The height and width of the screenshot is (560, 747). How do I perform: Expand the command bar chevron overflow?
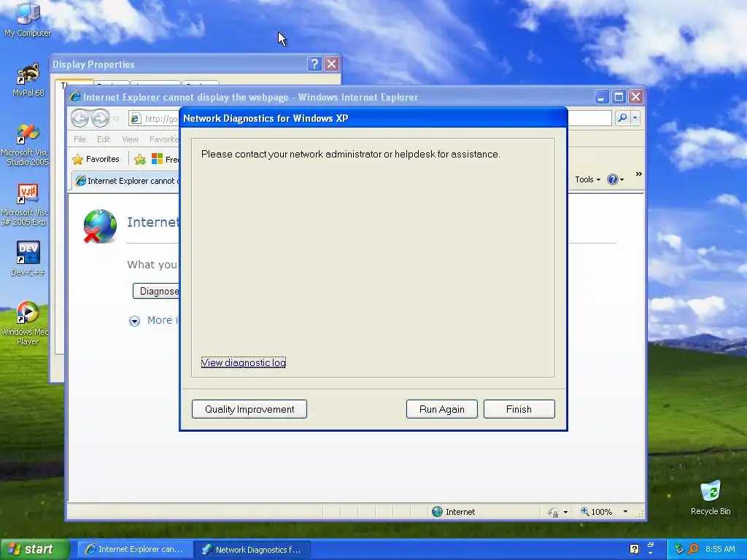point(639,174)
